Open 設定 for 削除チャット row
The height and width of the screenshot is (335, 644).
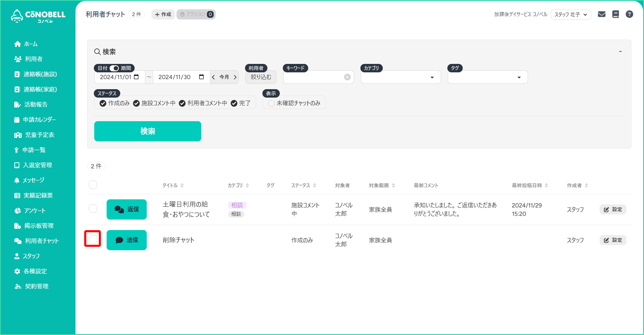tap(613, 240)
